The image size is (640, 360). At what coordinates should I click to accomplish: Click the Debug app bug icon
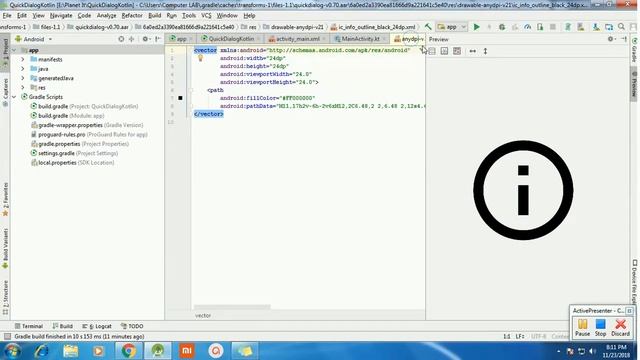502,27
